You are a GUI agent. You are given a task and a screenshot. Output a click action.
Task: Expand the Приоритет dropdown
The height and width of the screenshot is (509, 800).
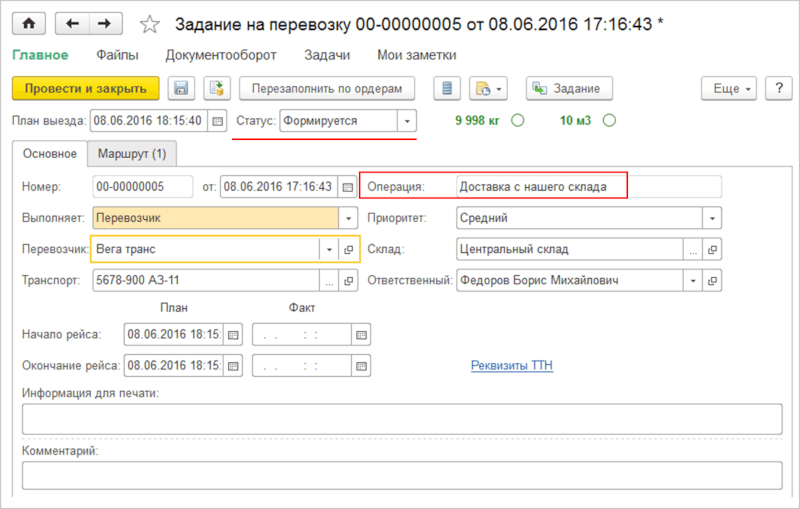tap(712, 218)
